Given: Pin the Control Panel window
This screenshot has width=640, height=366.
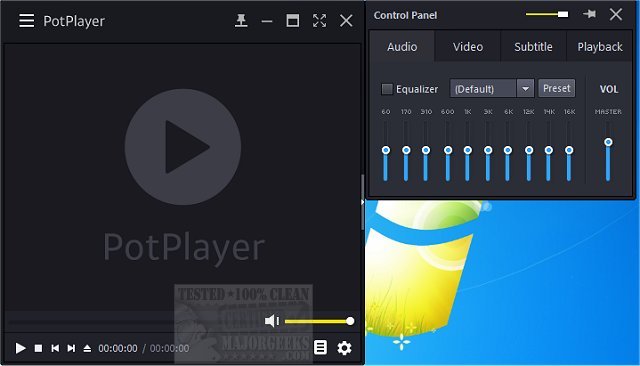Looking at the screenshot, I should click(589, 15).
